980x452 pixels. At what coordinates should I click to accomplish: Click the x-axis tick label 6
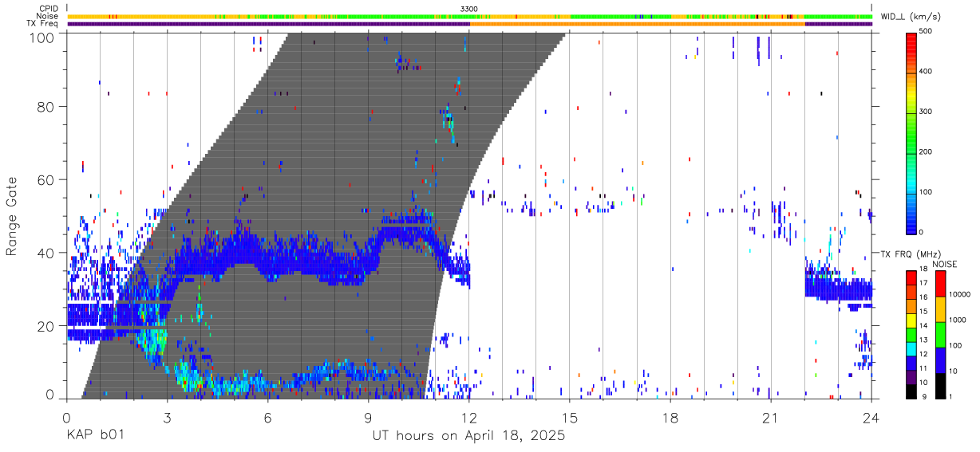pyautogui.click(x=267, y=419)
